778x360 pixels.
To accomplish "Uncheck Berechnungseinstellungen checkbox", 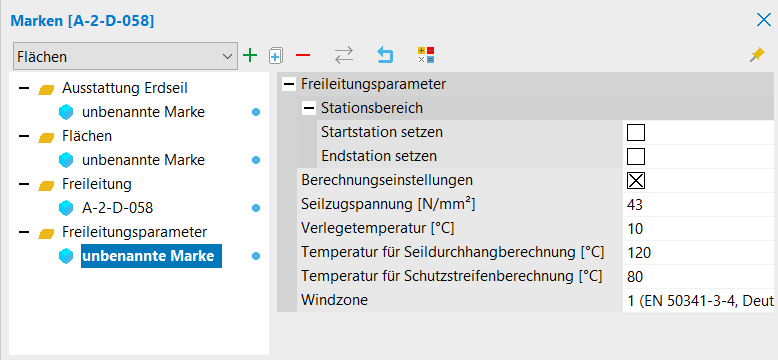I will (x=636, y=180).
